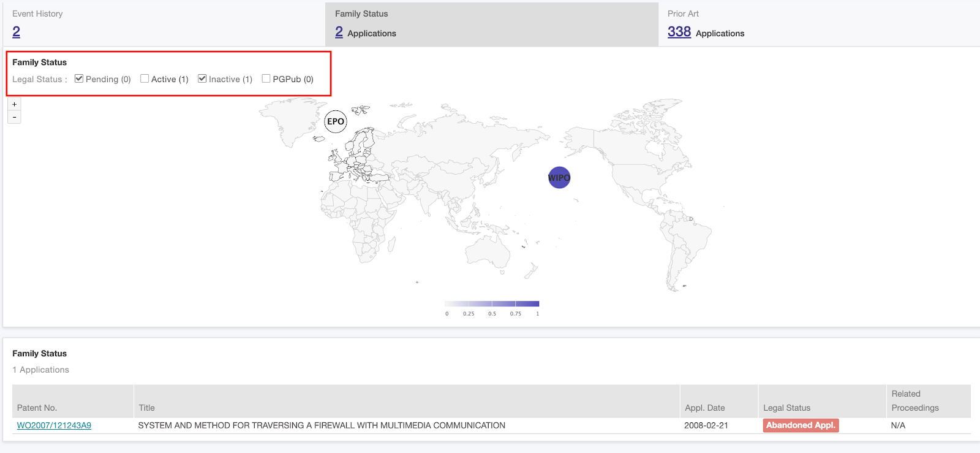This screenshot has height=453, width=980.
Task: Sort by Patent No. column header
Action: tap(73, 402)
